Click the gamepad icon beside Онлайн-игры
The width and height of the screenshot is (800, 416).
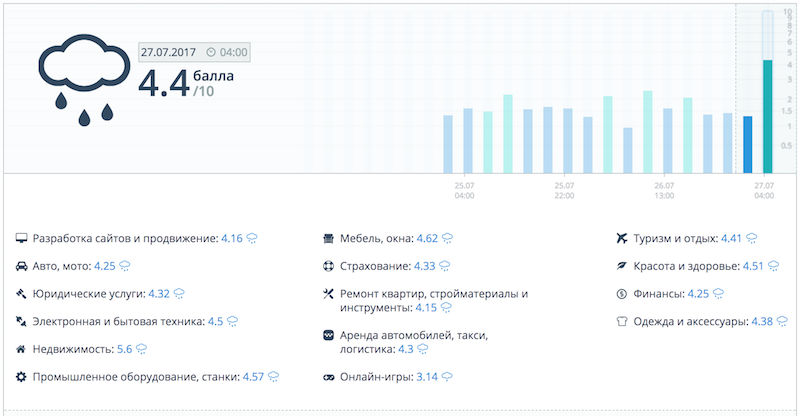pos(327,377)
